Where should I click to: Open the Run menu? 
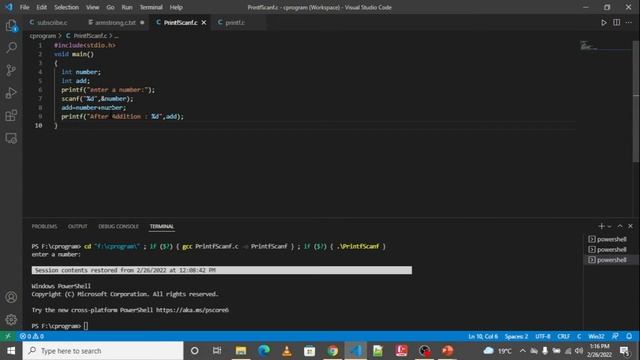click(127, 7)
